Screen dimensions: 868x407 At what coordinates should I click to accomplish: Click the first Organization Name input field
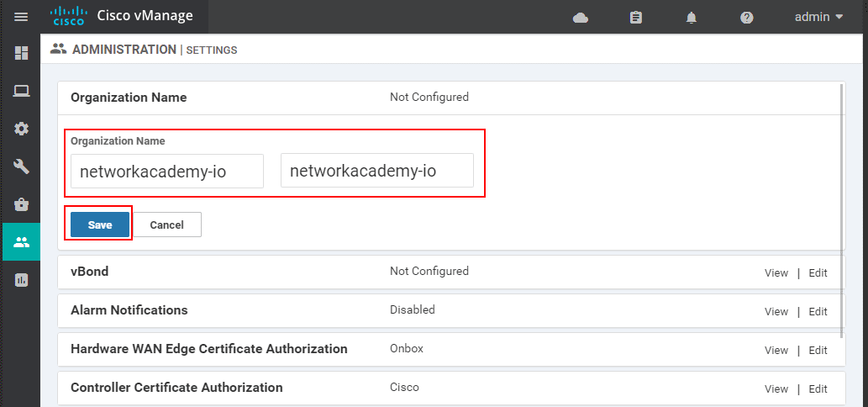(x=167, y=171)
